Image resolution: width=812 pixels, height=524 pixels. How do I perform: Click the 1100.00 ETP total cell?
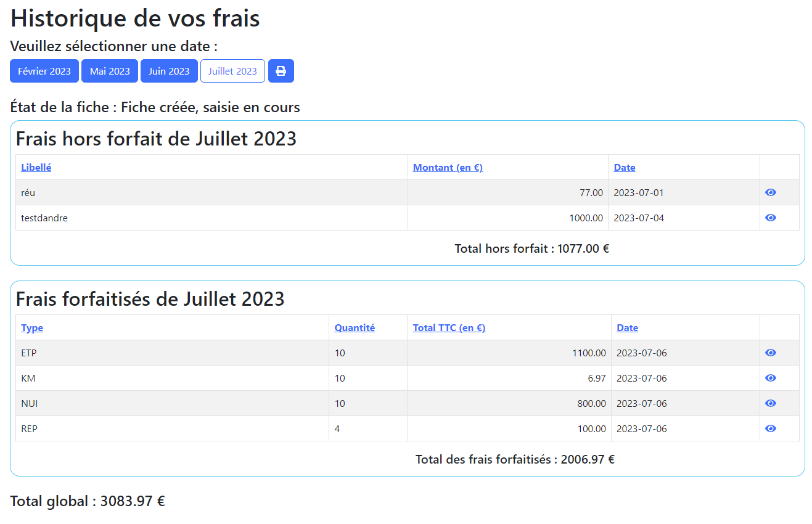pyautogui.click(x=589, y=353)
